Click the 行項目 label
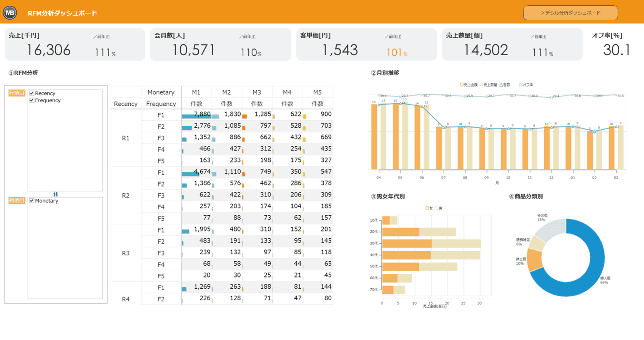Viewport: 644px width, 340px height. [x=17, y=93]
